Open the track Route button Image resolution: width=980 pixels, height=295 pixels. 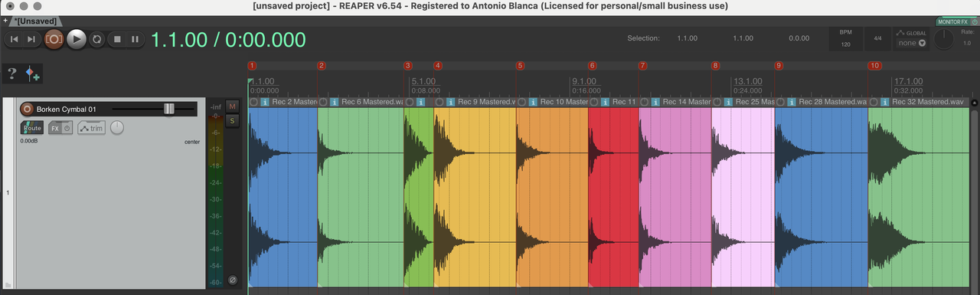pyautogui.click(x=32, y=128)
